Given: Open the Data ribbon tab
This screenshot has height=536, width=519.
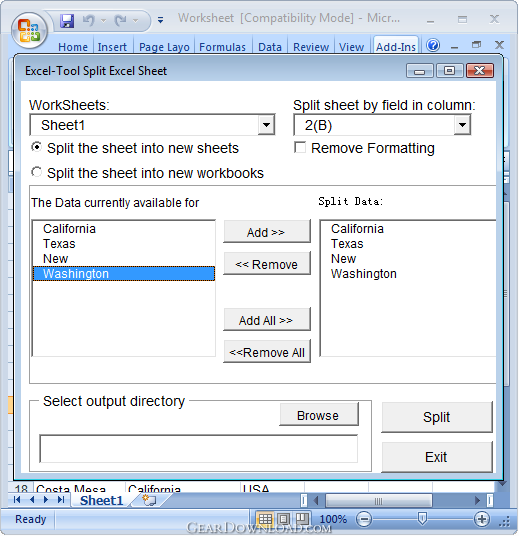Looking at the screenshot, I should tap(270, 47).
